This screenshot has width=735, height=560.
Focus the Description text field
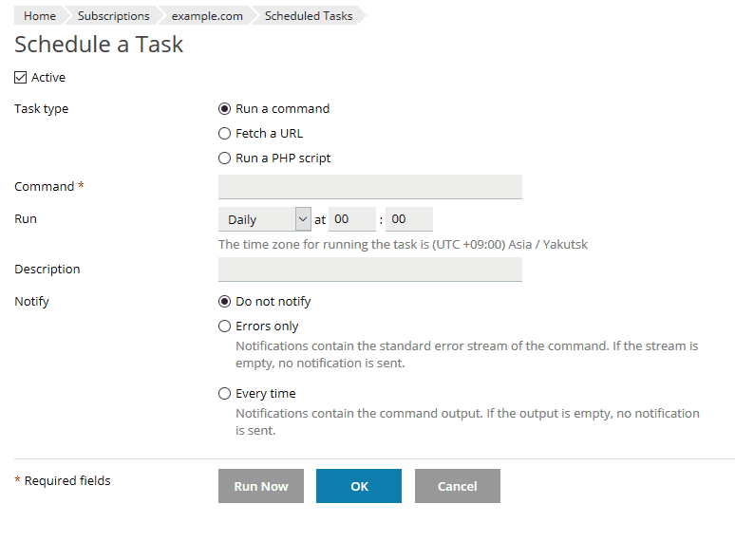(x=369, y=270)
